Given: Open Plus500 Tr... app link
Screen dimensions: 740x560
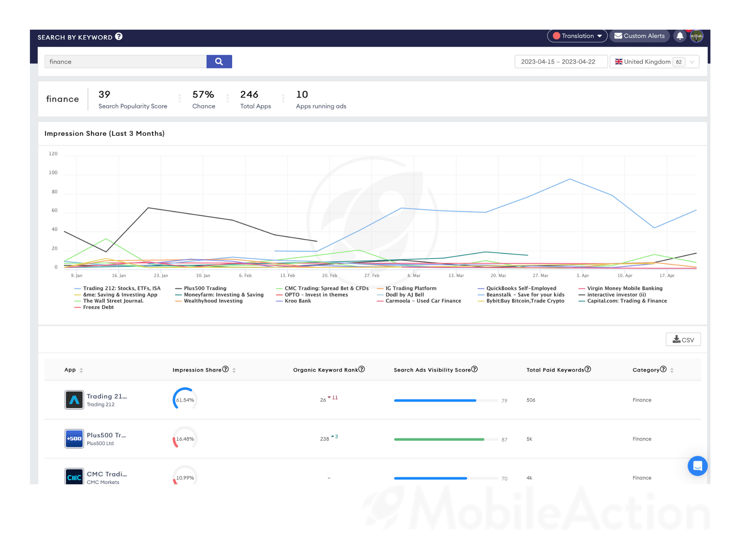Looking at the screenshot, I should 106,435.
